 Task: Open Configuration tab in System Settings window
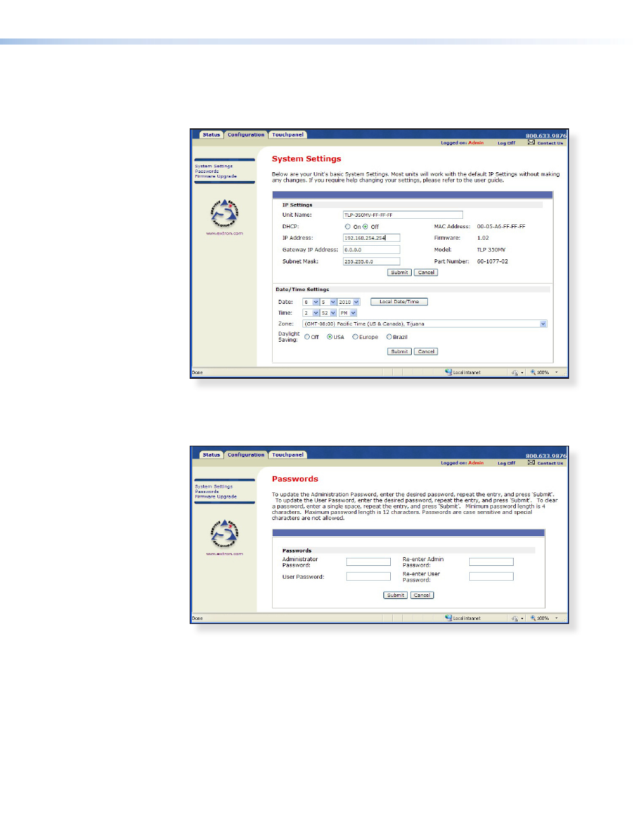coord(246,135)
